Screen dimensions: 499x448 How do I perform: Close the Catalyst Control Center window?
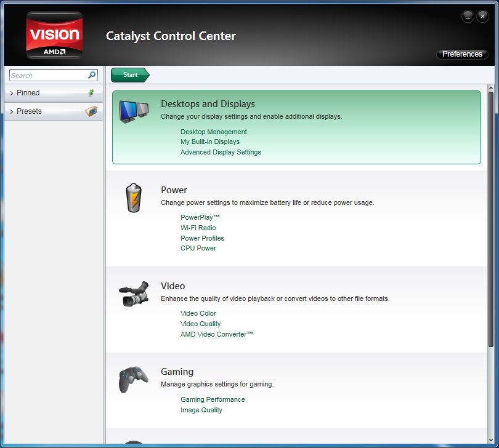pos(482,16)
